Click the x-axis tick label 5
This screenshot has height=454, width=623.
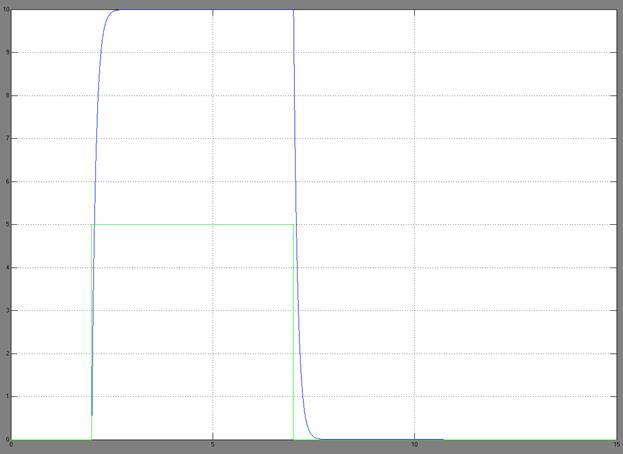tap(213, 444)
